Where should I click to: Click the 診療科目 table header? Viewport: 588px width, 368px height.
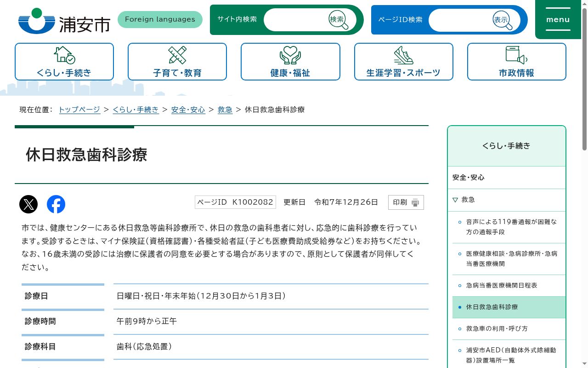[x=63, y=347]
